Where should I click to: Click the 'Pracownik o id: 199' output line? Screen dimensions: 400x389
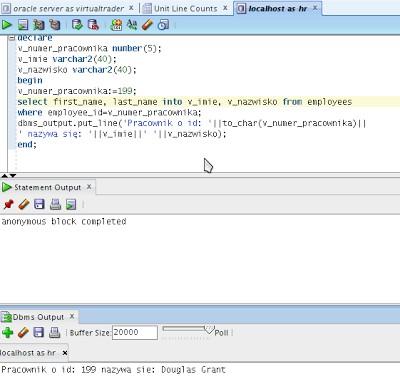[x=114, y=370]
